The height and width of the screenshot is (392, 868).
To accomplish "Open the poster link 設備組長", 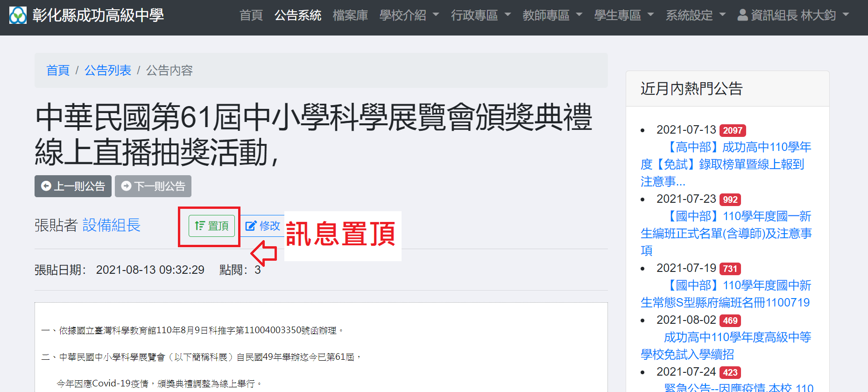I will click(112, 225).
